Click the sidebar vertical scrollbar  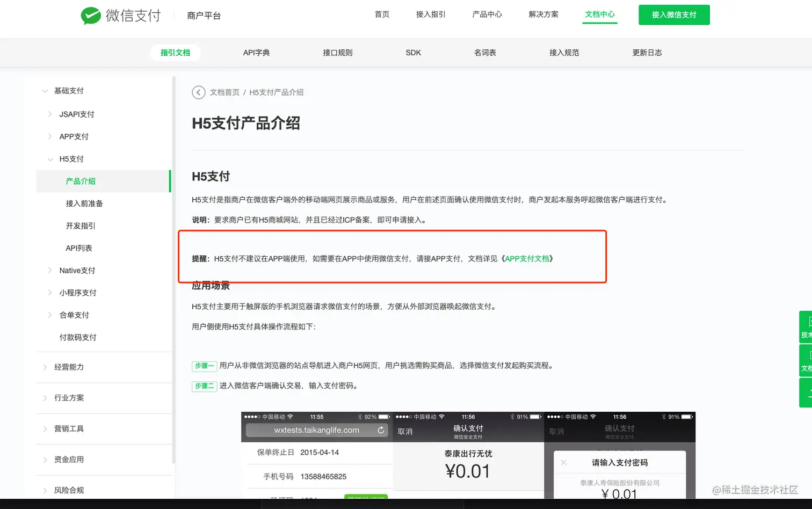click(x=173, y=270)
